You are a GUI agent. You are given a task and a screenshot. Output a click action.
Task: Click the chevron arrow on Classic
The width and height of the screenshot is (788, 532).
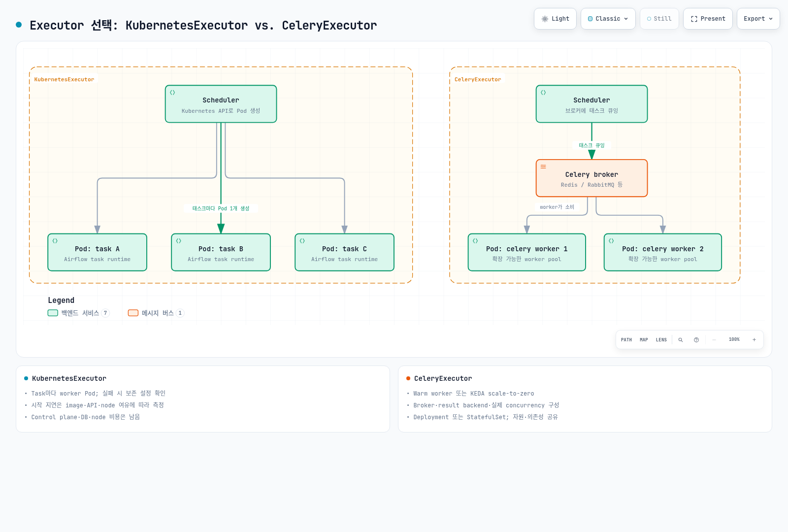(x=626, y=19)
